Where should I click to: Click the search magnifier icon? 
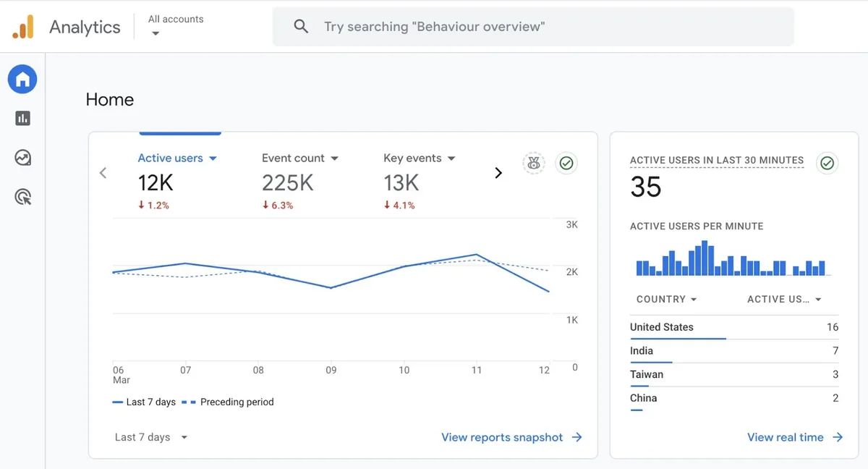(301, 27)
